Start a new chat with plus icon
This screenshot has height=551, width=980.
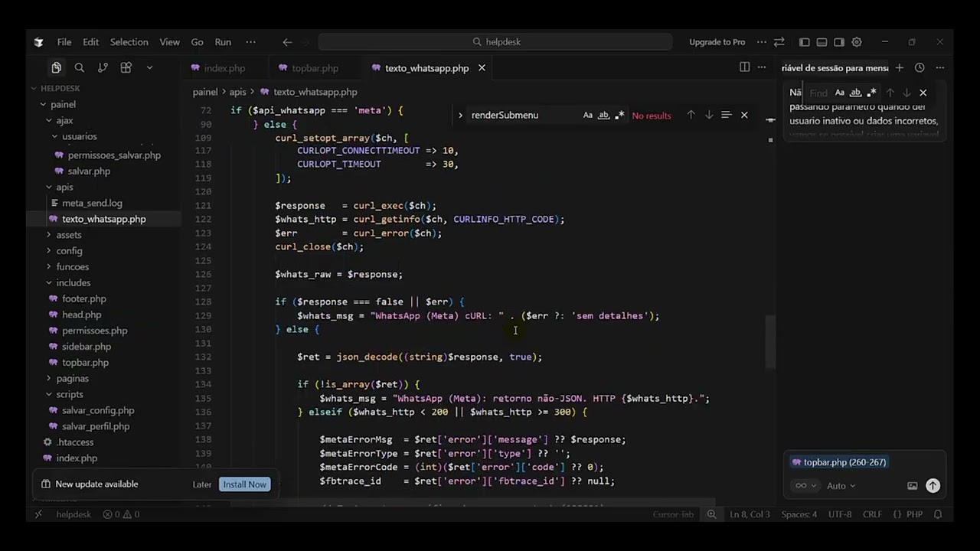(900, 68)
